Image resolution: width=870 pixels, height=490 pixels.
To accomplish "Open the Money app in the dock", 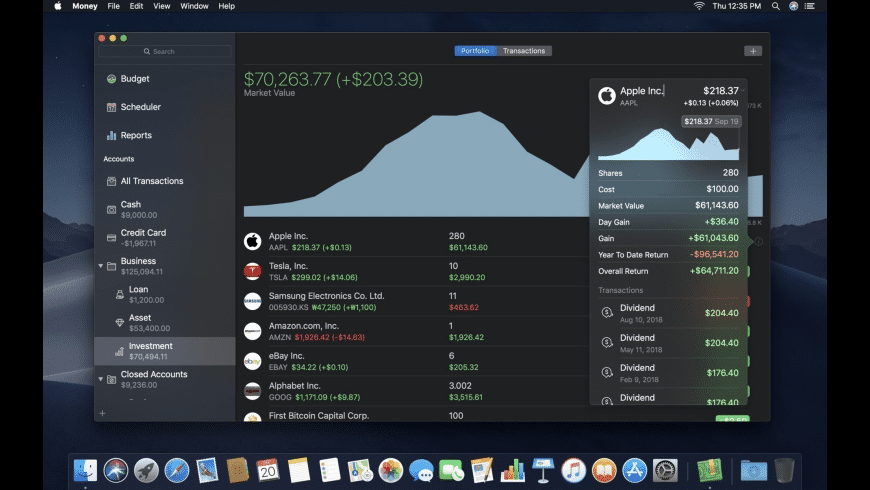I will pos(710,471).
